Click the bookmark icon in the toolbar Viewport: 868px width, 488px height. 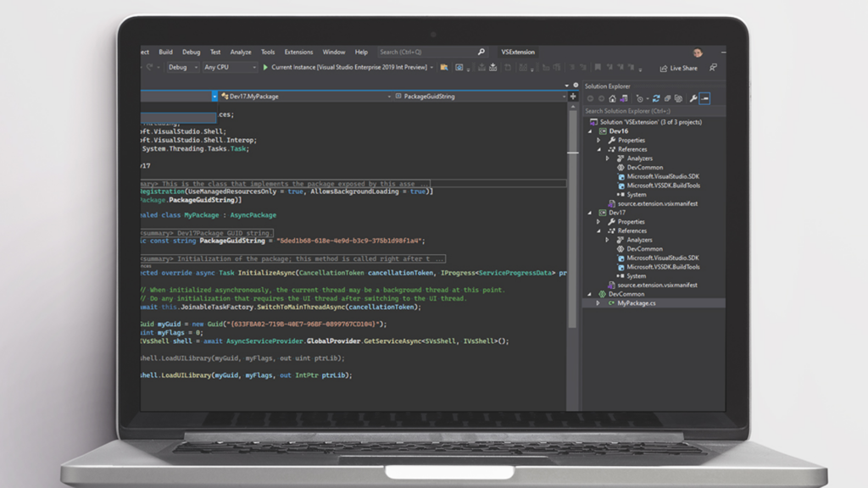[598, 68]
